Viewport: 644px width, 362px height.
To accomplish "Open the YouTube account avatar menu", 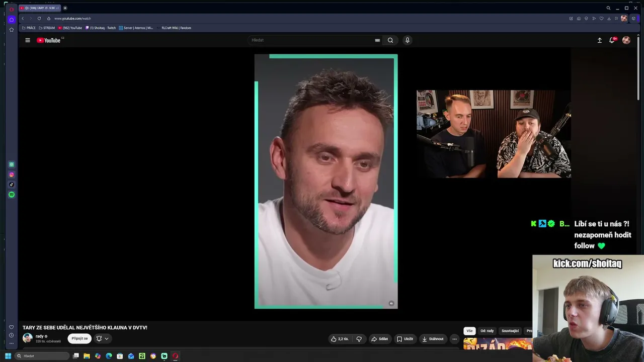I will (x=626, y=40).
